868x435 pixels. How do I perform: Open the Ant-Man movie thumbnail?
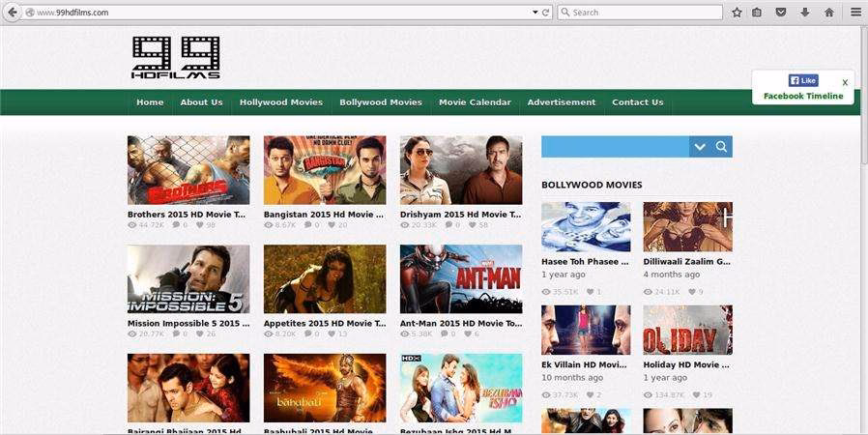tap(461, 279)
